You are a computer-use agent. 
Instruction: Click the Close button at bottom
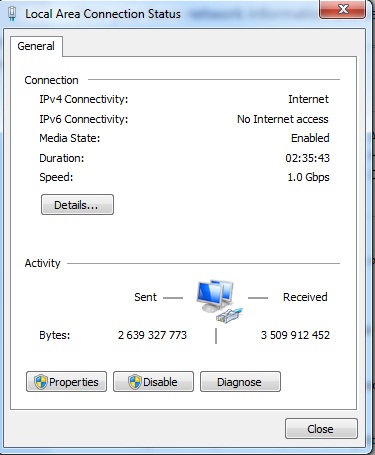[321, 429]
